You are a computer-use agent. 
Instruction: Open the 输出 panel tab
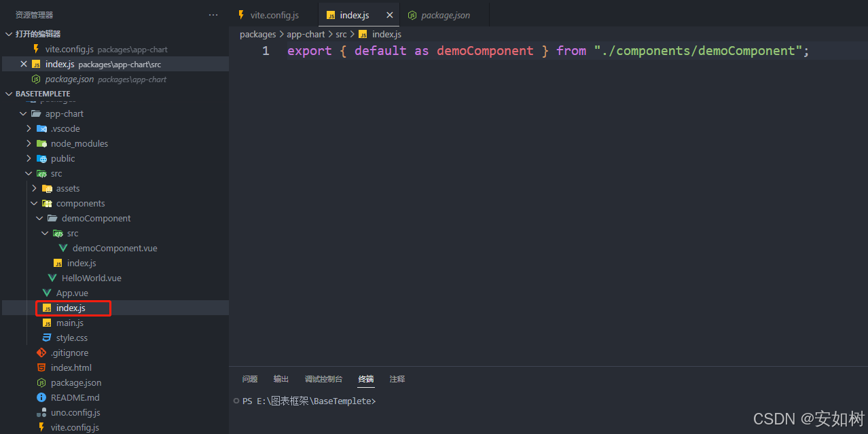[x=281, y=379]
